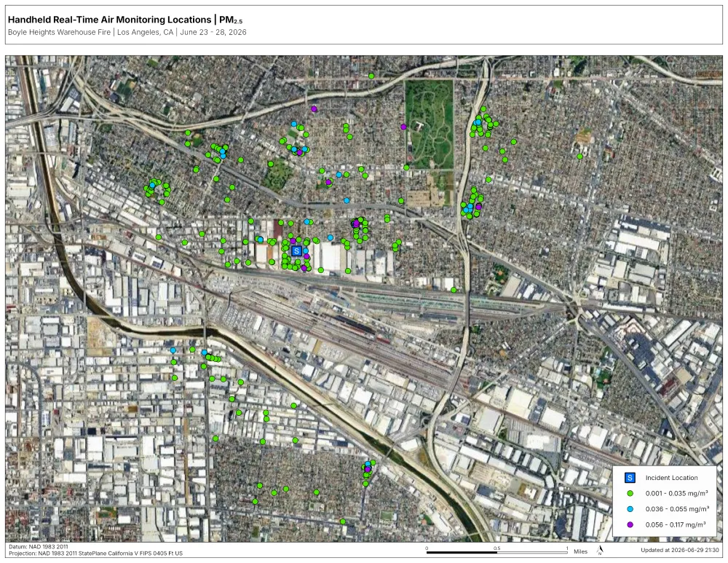The width and height of the screenshot is (728, 563).
Task: Click the "0.5" mark on the scale bar
Action: 496,548
